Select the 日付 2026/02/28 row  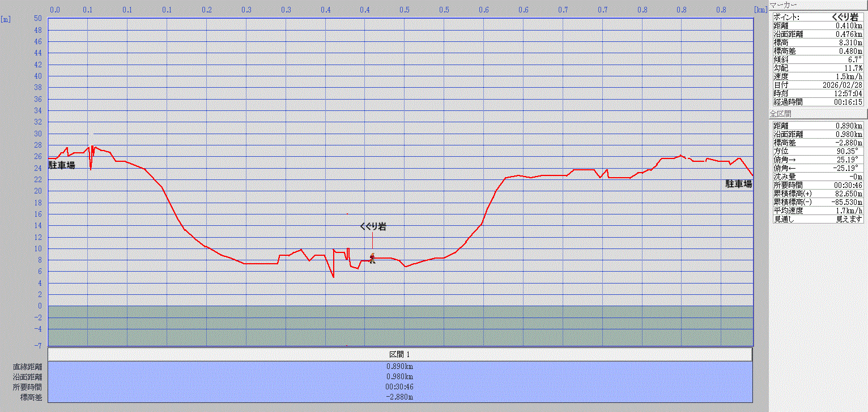(818, 85)
